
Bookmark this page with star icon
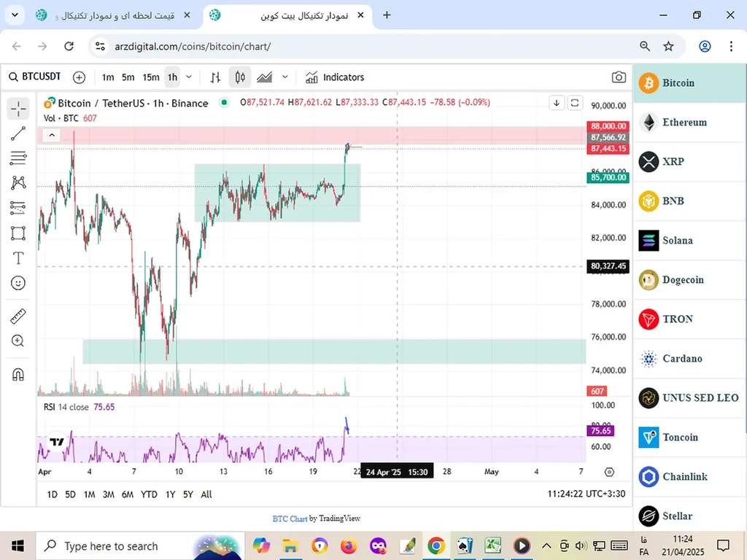(x=668, y=46)
